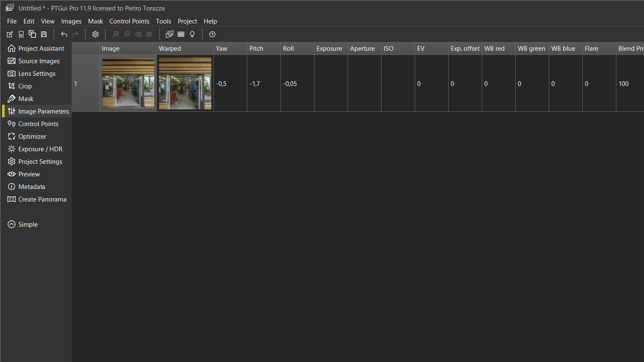Click the ISO column header
This screenshot has height=362, width=644.
pyautogui.click(x=398, y=49)
